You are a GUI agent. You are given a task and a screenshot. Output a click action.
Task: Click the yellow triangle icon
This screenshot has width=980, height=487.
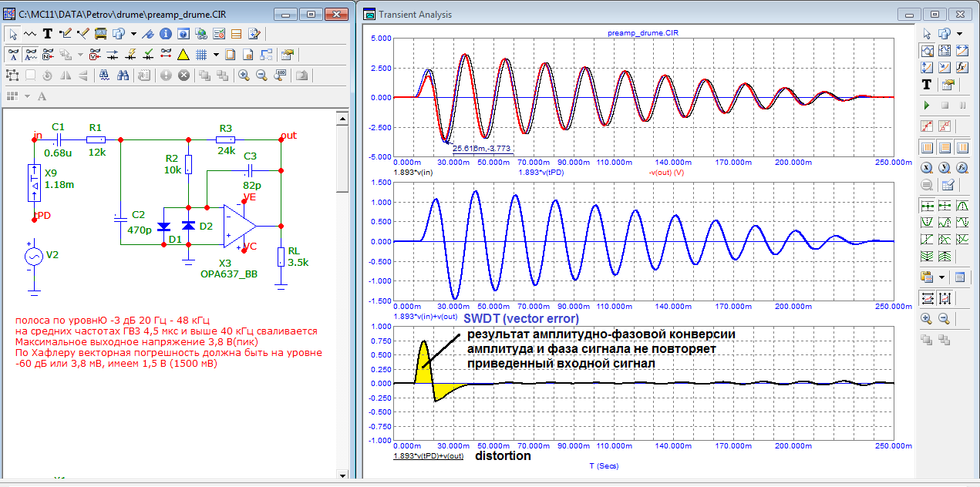coord(184,55)
